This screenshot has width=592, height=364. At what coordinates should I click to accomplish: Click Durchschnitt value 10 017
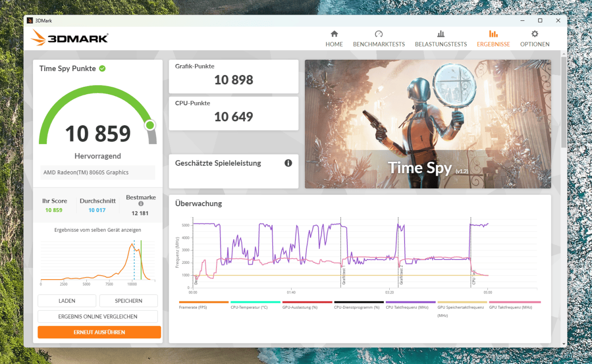pyautogui.click(x=98, y=210)
